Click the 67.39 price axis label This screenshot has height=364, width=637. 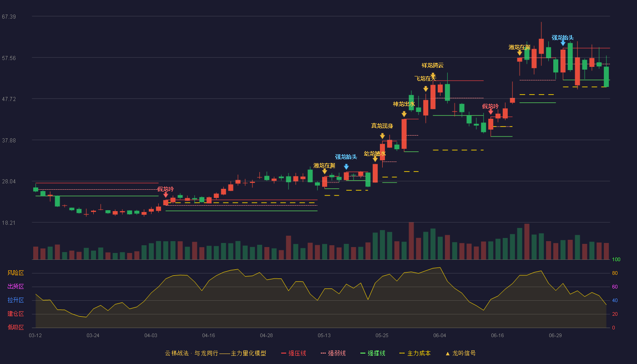pyautogui.click(x=9, y=17)
